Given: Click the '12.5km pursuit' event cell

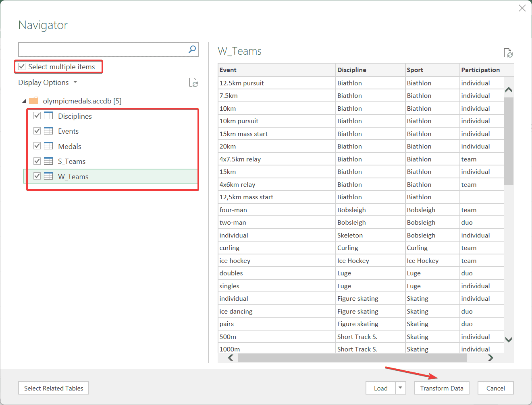Looking at the screenshot, I should click(x=276, y=83).
